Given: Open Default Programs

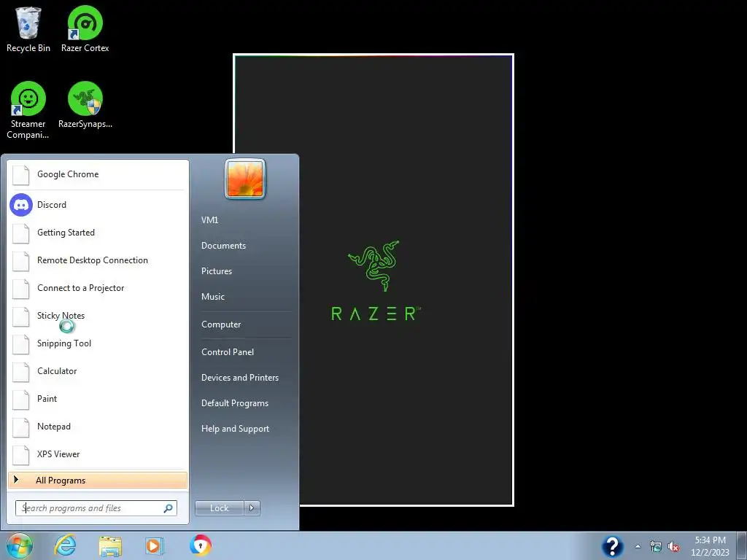Looking at the screenshot, I should [235, 403].
